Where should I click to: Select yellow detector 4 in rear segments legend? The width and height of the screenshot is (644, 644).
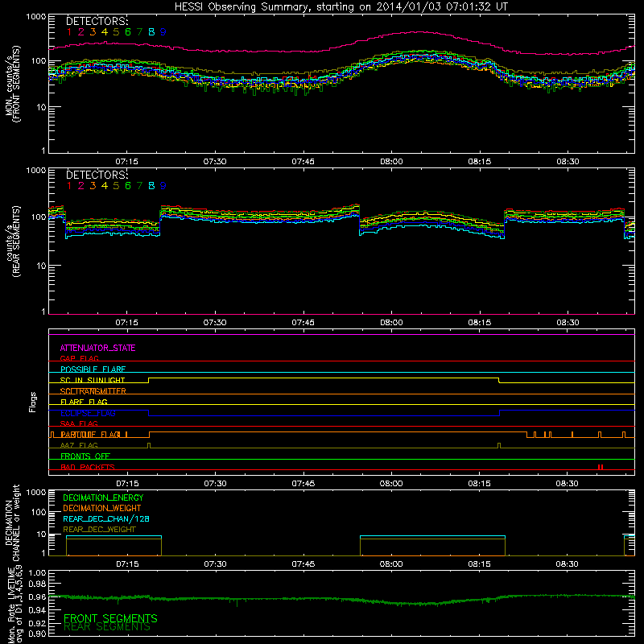pos(105,186)
